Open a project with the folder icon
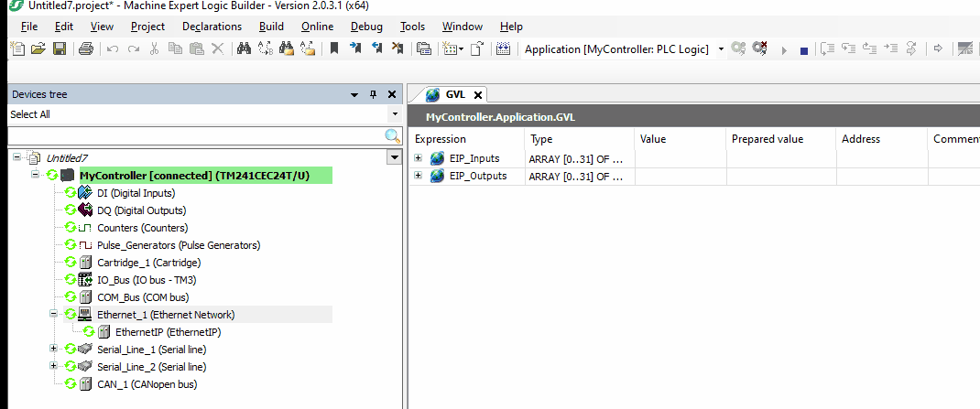Screen dimensions: 980x409 click(x=38, y=48)
